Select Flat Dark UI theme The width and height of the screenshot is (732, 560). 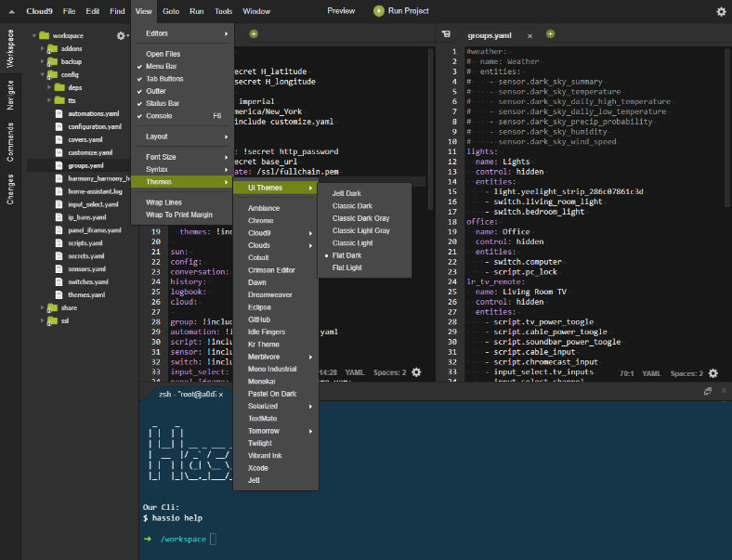click(x=364, y=255)
